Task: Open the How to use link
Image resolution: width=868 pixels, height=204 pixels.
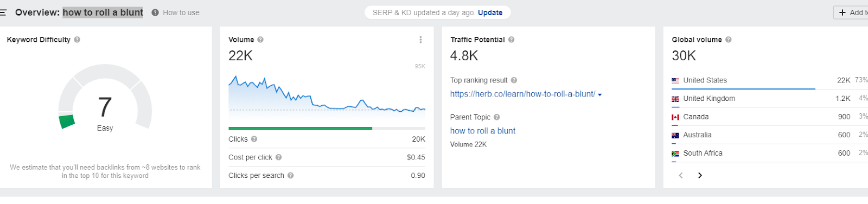Action: (181, 12)
